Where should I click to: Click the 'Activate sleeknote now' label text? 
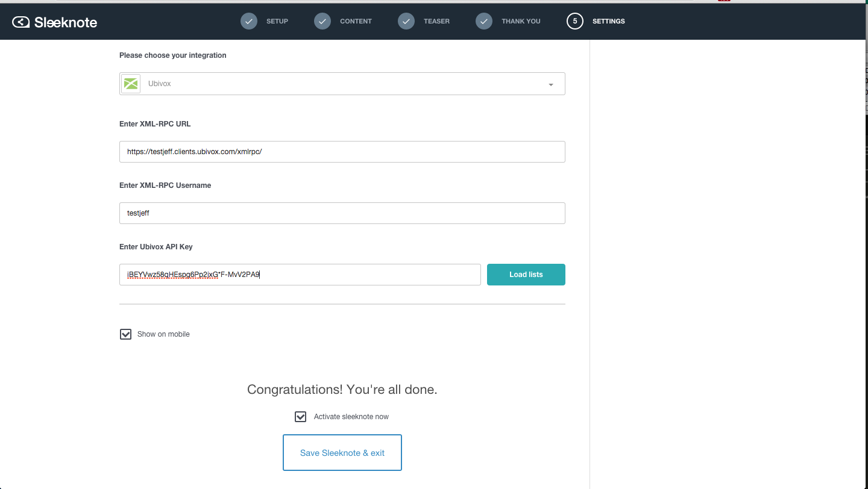351,417
